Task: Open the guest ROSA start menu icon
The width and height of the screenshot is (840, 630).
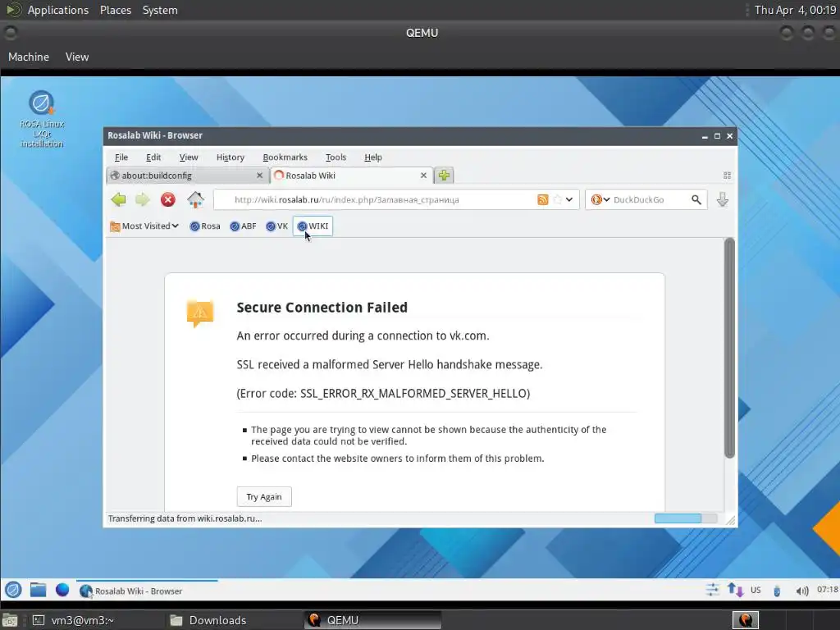Action: 13,590
